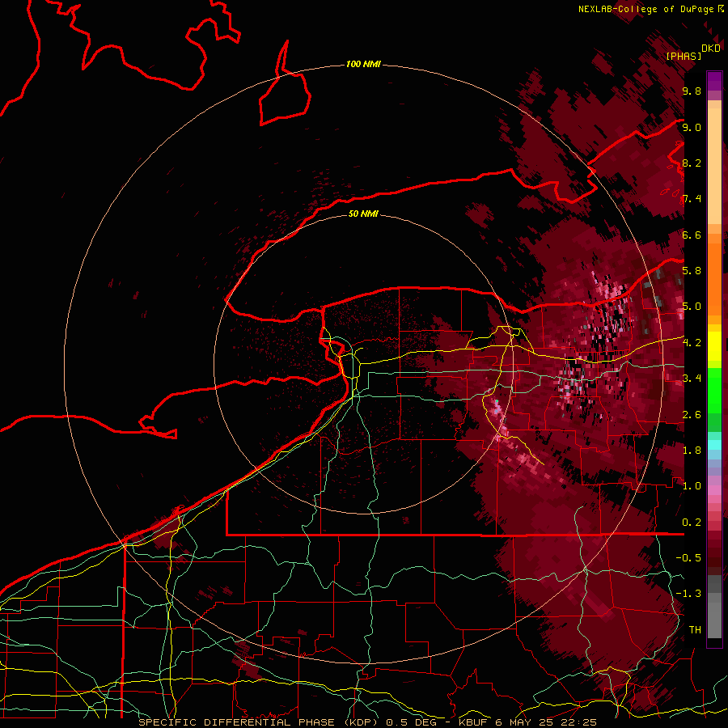Viewport: 728px width, 728px height.
Task: Click the TH threshold legend label
Action: coord(695,629)
